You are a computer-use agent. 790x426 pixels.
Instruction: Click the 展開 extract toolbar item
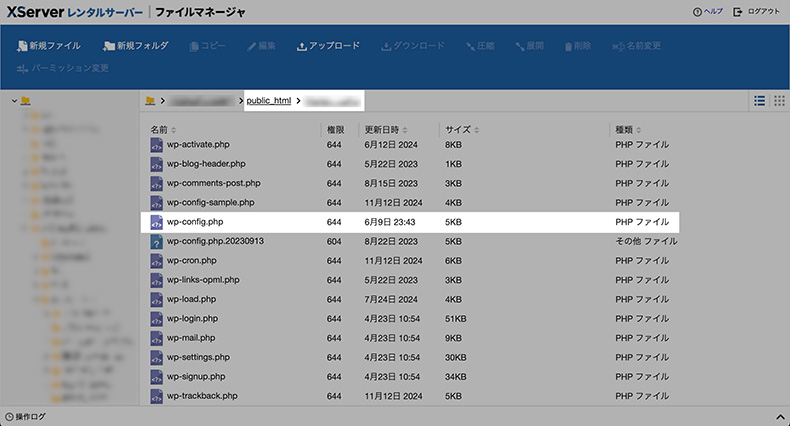pyautogui.click(x=529, y=46)
